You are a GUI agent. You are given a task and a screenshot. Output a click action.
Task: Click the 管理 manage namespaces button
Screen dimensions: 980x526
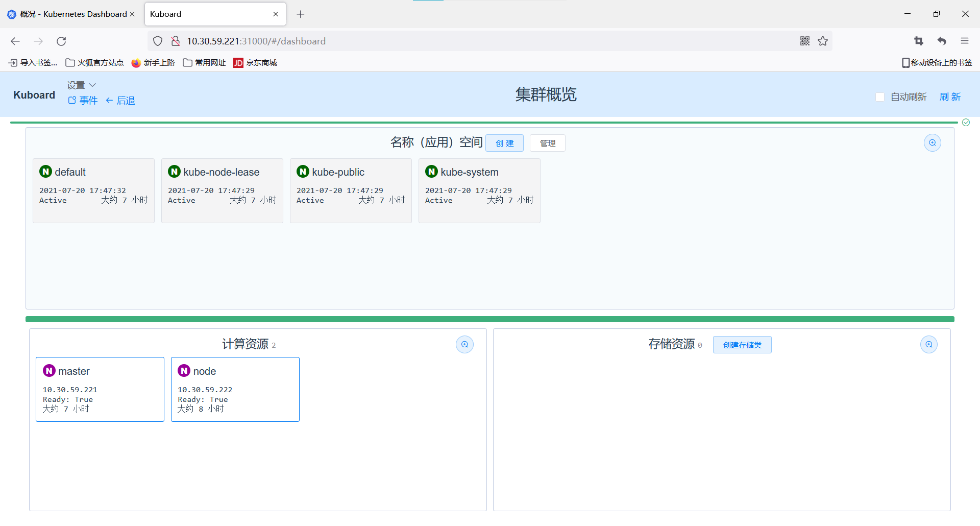[548, 144]
